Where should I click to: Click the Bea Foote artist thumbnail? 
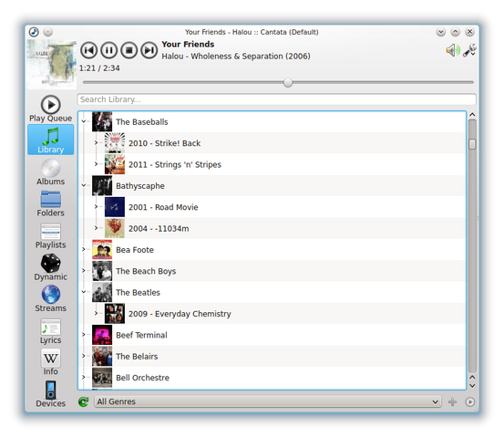(x=102, y=249)
